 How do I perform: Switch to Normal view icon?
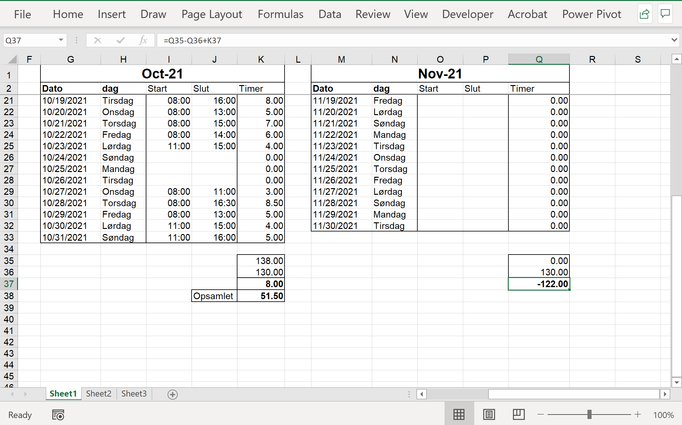(x=459, y=414)
